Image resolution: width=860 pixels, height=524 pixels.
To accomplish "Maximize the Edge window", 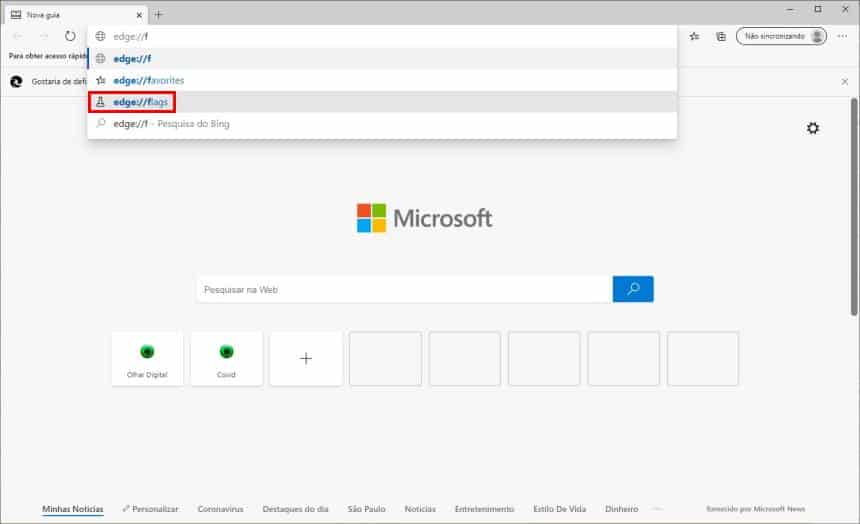I will click(818, 9).
